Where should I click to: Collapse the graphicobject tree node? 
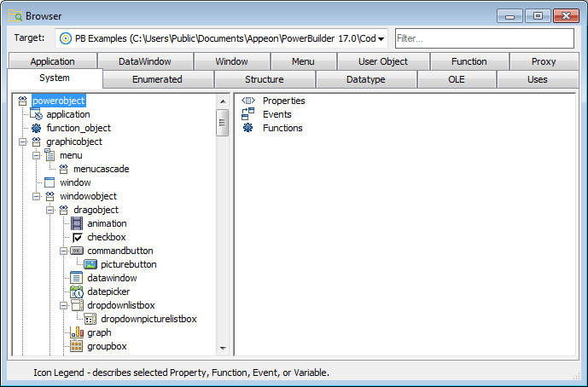click(x=23, y=142)
